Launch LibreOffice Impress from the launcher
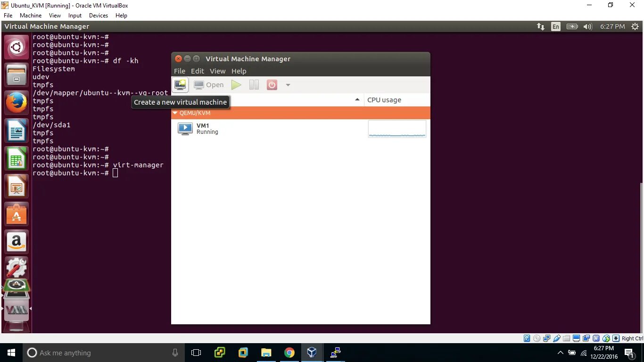644x362 pixels. coord(17,186)
